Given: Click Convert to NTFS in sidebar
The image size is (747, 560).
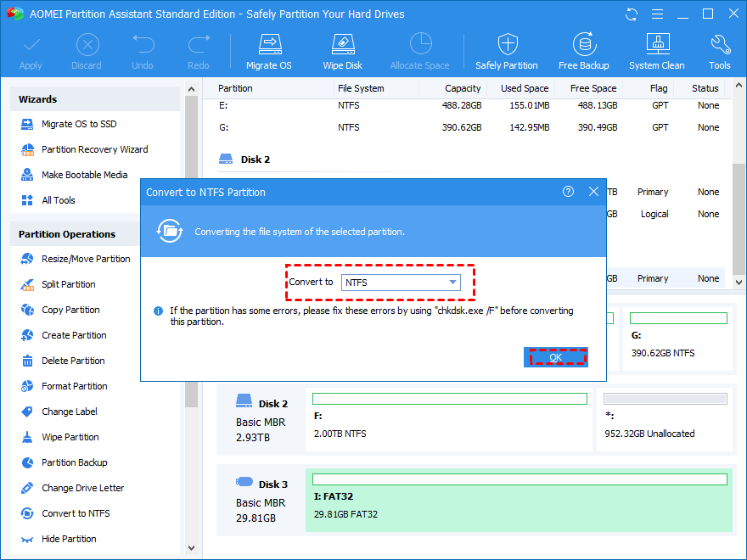Looking at the screenshot, I should point(65,514).
